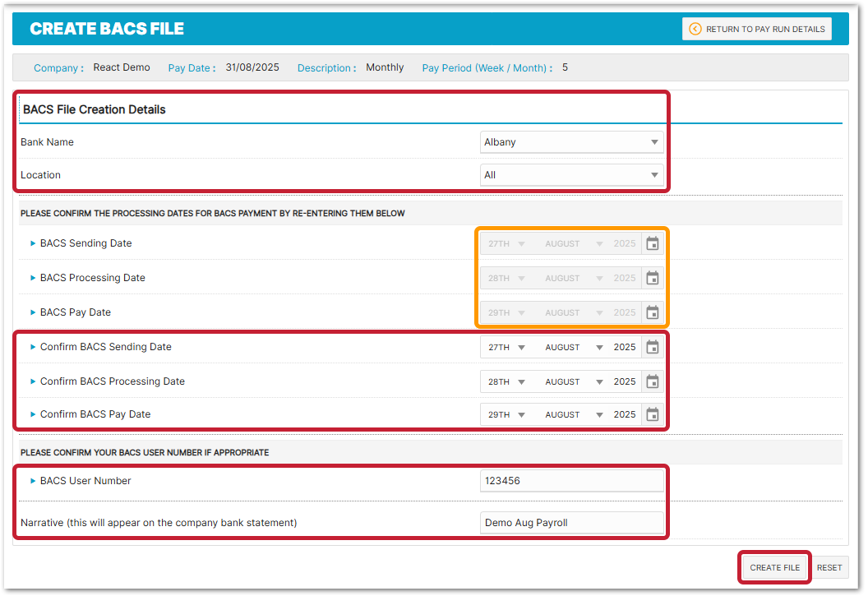Open calendar for BACS Pay Date

pos(653,312)
